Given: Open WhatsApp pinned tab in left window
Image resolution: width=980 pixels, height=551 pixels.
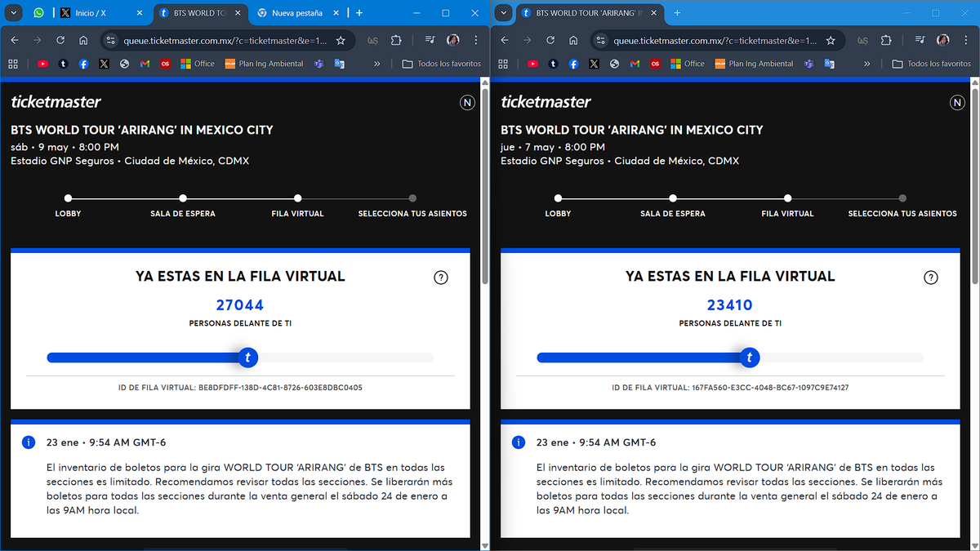Looking at the screenshot, I should point(39,13).
